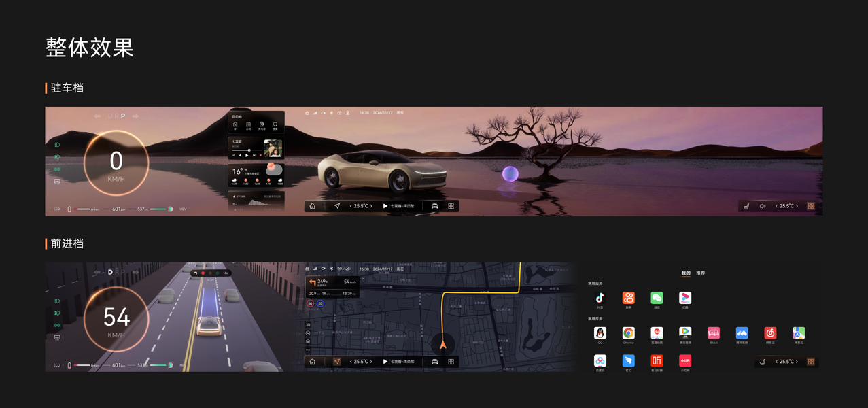Launch the Kuaishou (快手) app
Image resolution: width=868 pixels, height=408 pixels.
tap(629, 298)
